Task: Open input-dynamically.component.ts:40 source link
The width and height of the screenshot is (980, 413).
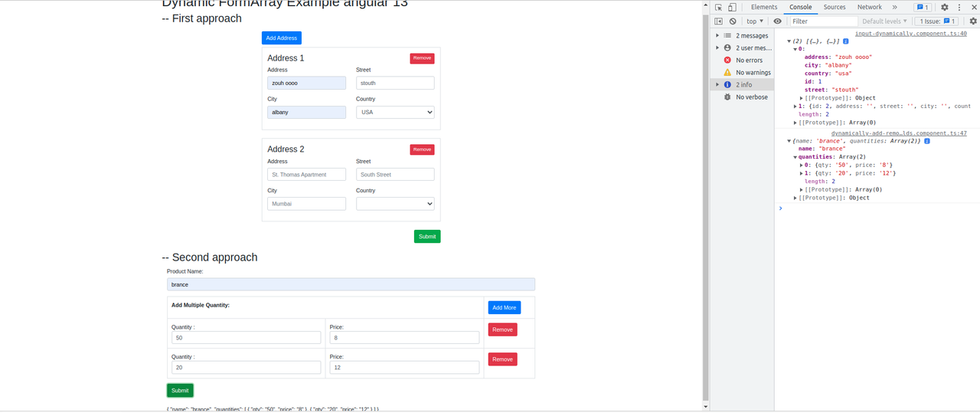Action: point(911,33)
